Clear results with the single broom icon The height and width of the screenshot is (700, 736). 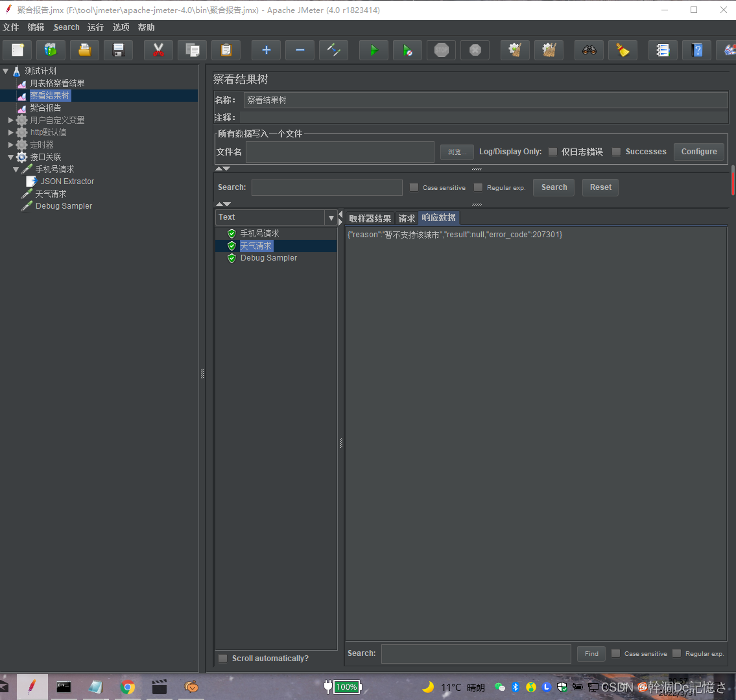(x=515, y=50)
